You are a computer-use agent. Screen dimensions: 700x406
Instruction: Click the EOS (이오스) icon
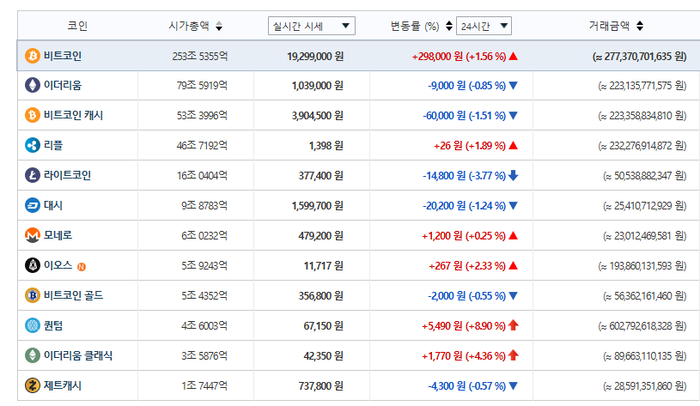tap(32, 265)
